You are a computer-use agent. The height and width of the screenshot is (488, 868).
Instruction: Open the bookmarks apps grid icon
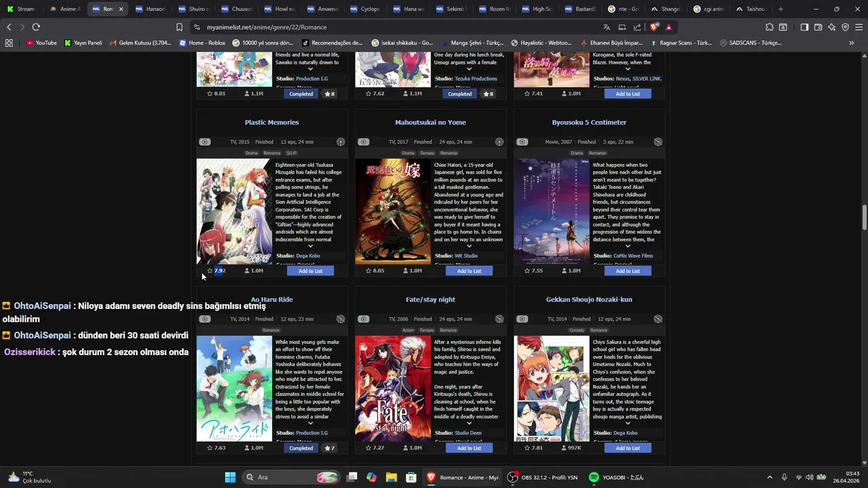[9, 43]
